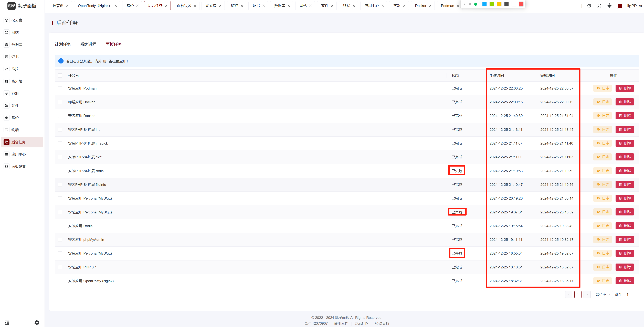Pick the blue color swatch

(x=484, y=4)
